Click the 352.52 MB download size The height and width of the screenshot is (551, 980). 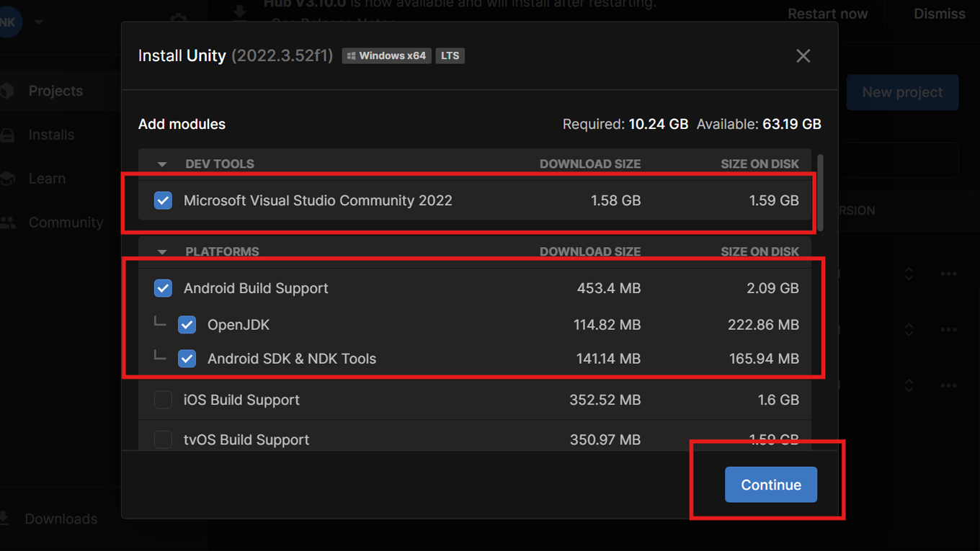605,400
